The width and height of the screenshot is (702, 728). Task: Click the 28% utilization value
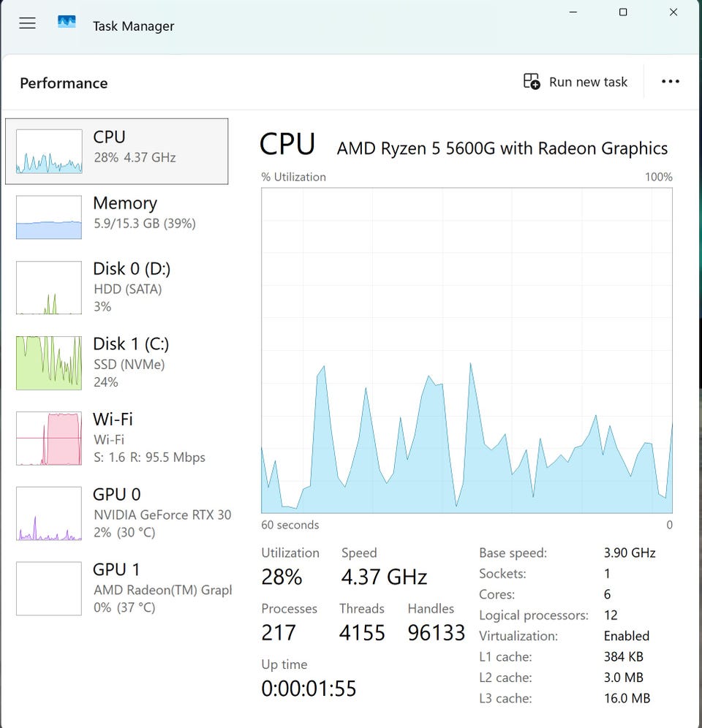pos(282,577)
